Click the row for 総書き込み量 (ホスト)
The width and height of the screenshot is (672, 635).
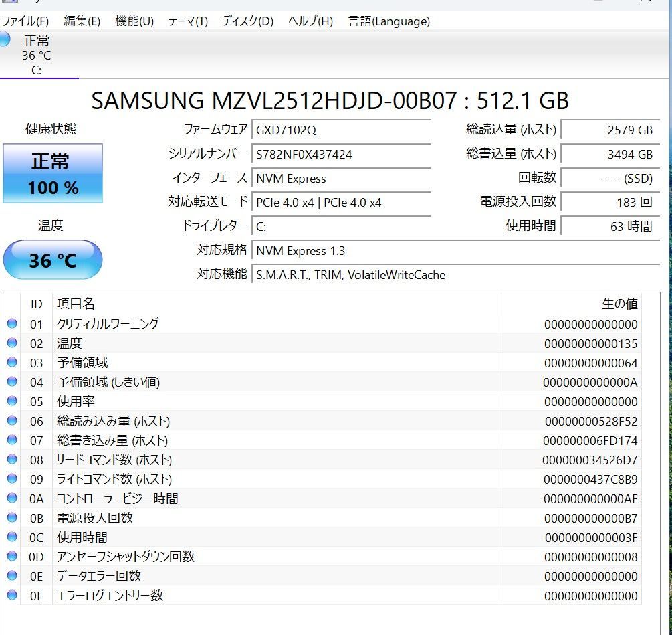267,440
